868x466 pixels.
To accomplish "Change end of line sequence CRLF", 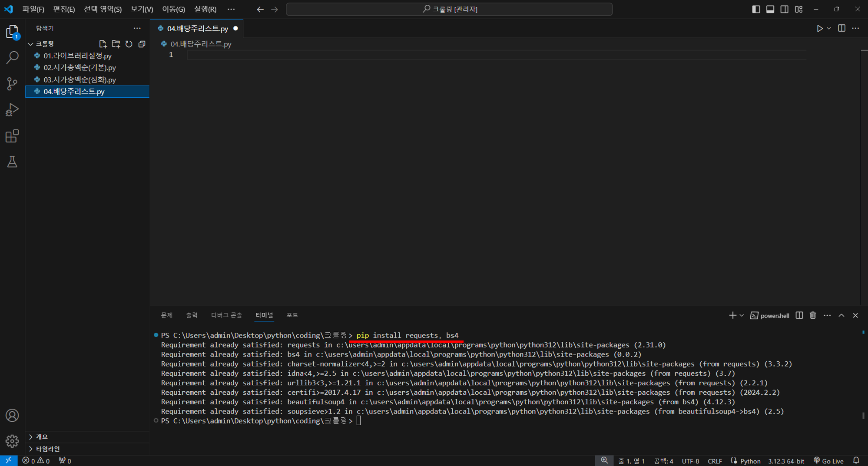I will click(715, 461).
